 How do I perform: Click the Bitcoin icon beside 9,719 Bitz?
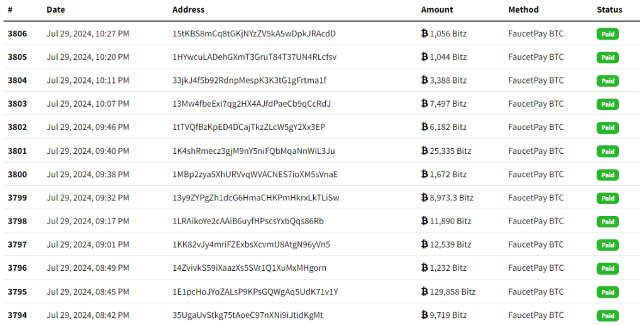[425, 315]
